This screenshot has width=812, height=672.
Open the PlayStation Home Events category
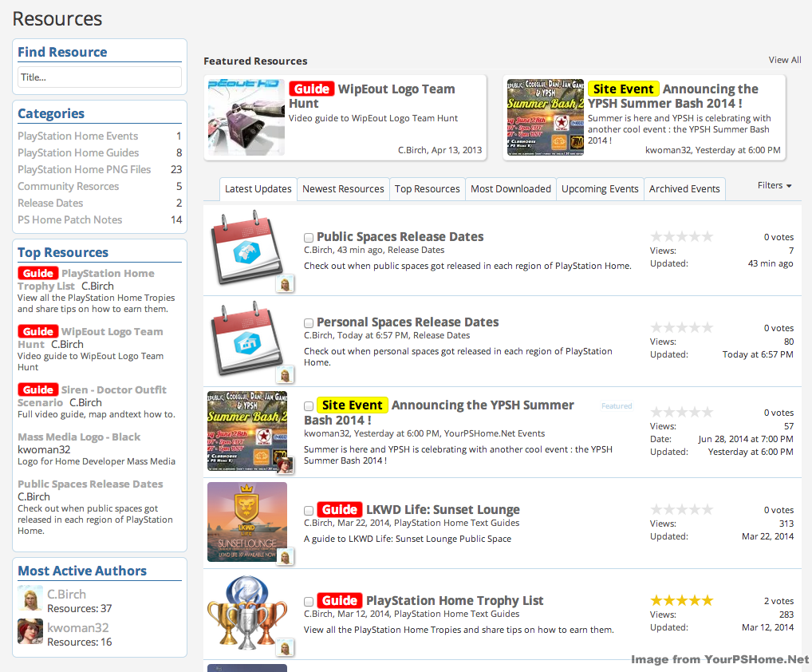(x=77, y=136)
